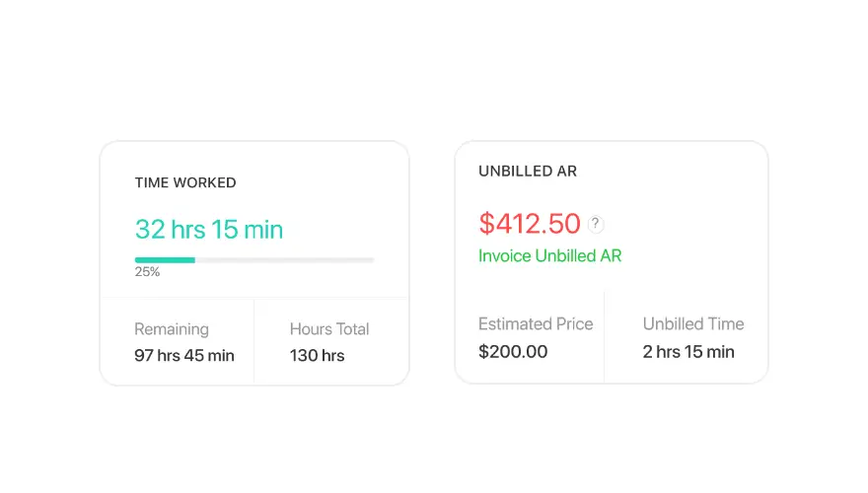Click the UNBILLED AR card heading
868x493 pixels.
pyautogui.click(x=528, y=171)
